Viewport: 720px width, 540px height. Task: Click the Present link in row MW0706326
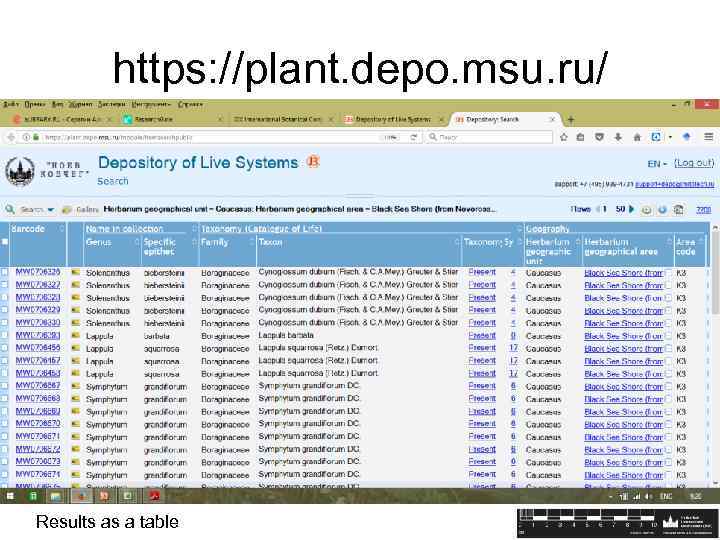[482, 272]
